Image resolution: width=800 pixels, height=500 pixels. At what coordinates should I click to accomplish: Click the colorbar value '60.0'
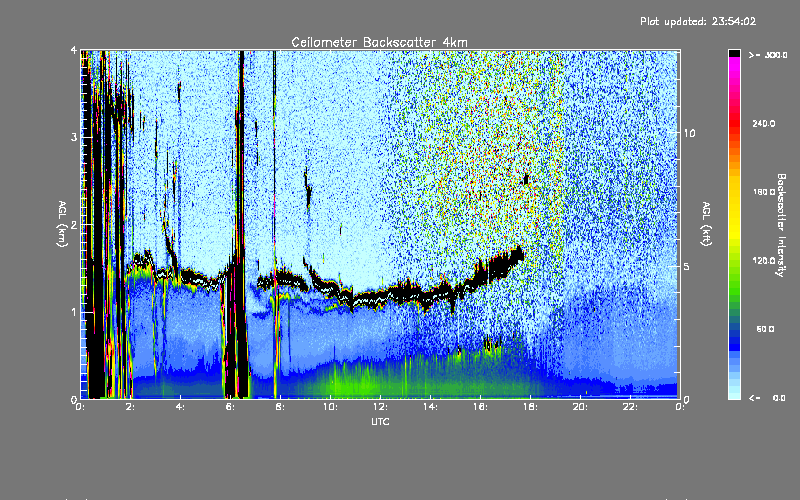pyautogui.click(x=765, y=329)
